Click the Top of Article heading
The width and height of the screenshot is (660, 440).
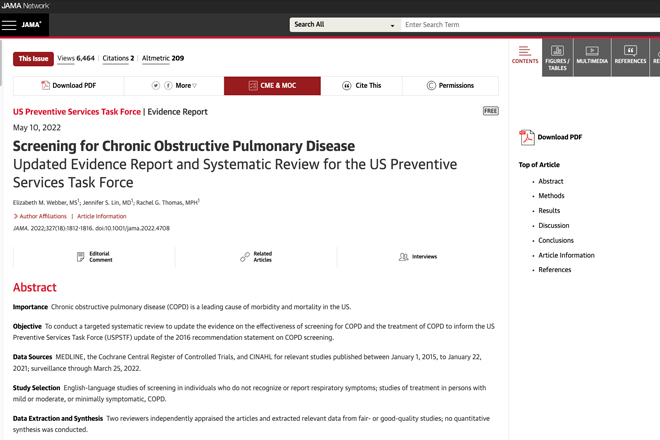[539, 165]
